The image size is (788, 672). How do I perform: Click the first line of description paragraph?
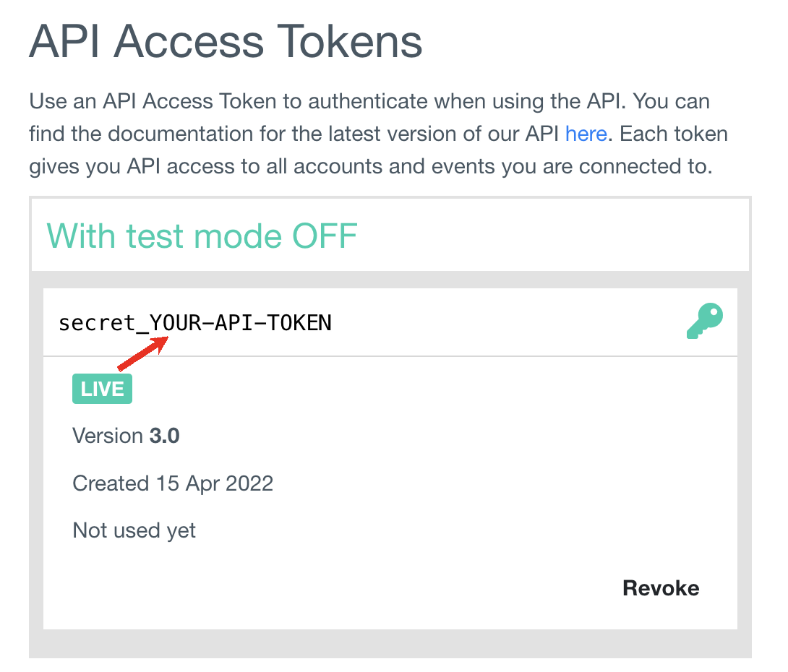click(369, 101)
